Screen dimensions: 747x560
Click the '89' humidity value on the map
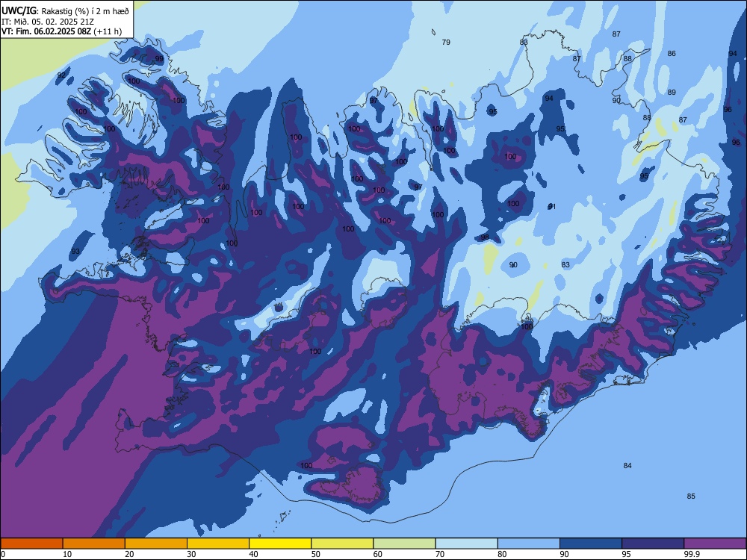click(672, 92)
